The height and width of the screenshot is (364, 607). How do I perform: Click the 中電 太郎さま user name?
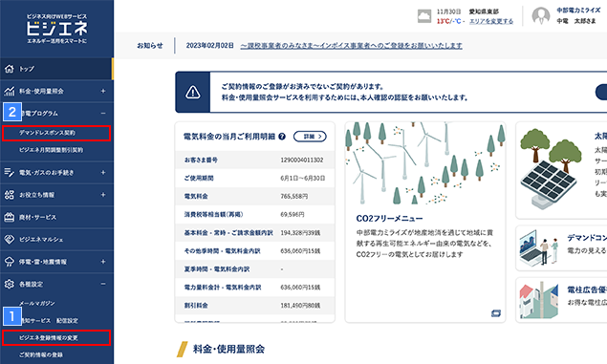coord(576,21)
